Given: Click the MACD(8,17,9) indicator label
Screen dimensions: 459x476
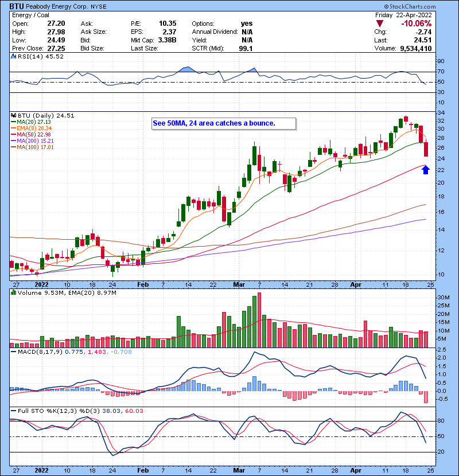Looking at the screenshot, I should 40,352.
